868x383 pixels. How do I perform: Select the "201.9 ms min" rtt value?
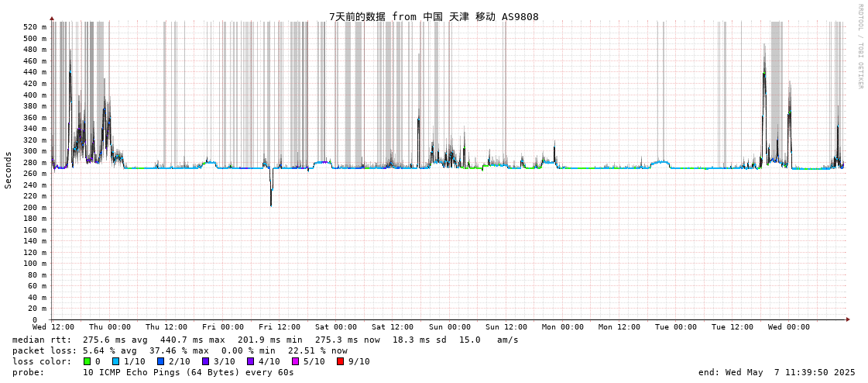pyautogui.click(x=270, y=340)
